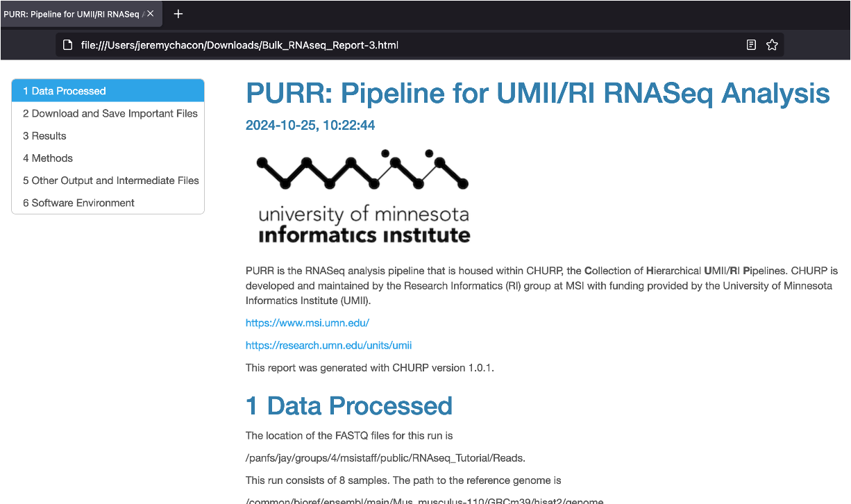Open a new browser tab
The height and width of the screenshot is (504, 851).
pos(178,14)
